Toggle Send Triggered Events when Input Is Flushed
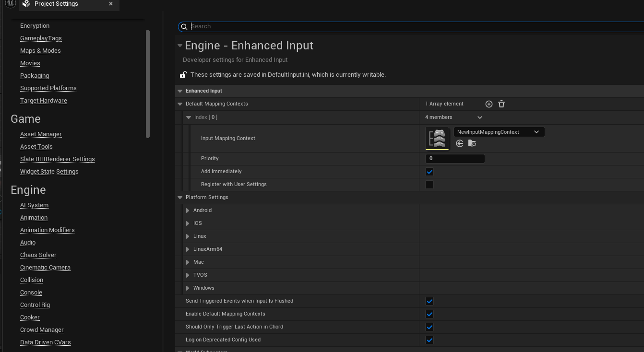The image size is (644, 352). tap(429, 301)
